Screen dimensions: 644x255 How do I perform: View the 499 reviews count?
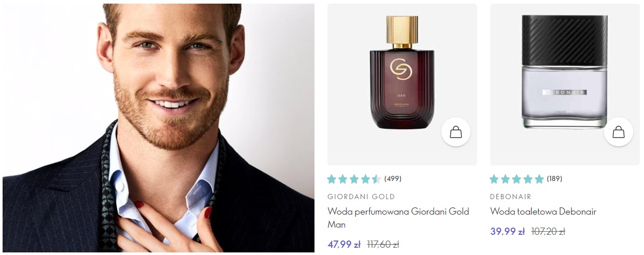[393, 179]
